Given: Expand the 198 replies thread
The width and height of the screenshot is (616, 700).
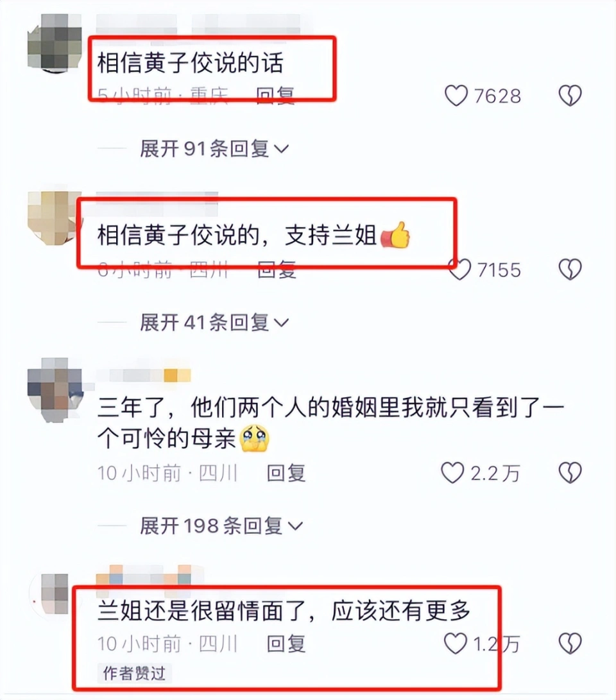Looking at the screenshot, I should click(x=221, y=526).
